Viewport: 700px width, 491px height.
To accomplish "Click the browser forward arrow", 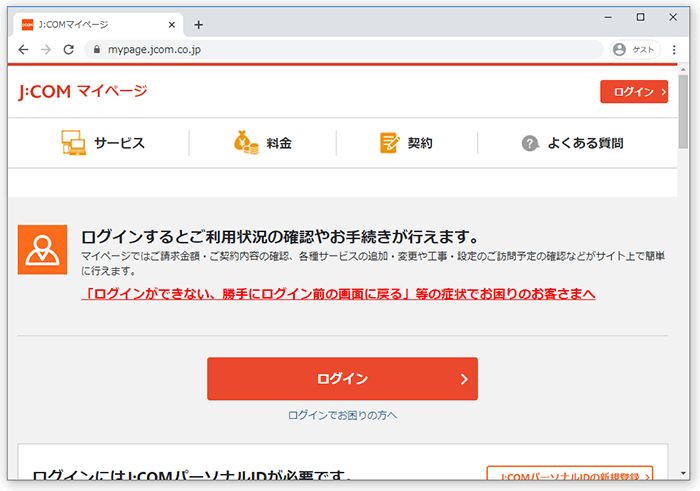I will (46, 50).
